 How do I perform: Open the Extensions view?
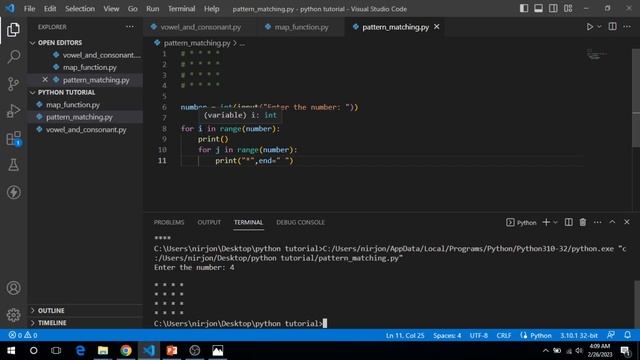13,138
